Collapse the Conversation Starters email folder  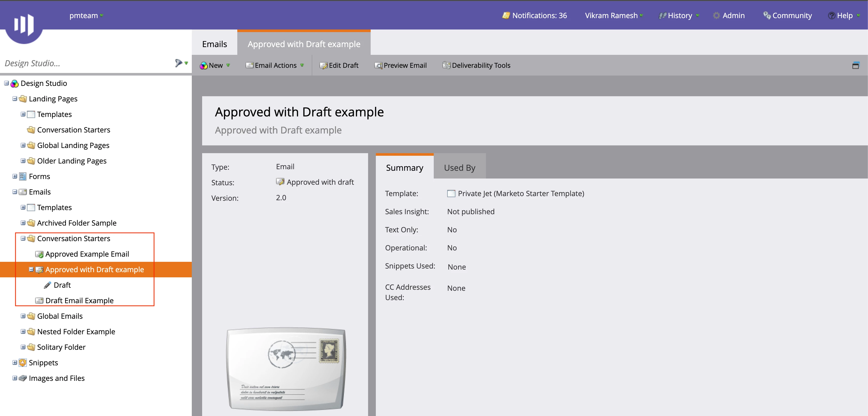[x=23, y=238]
